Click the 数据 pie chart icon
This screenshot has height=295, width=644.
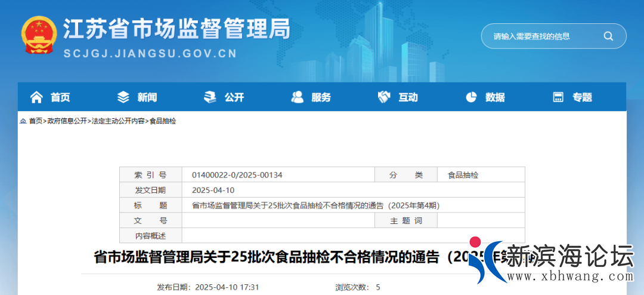coord(471,97)
